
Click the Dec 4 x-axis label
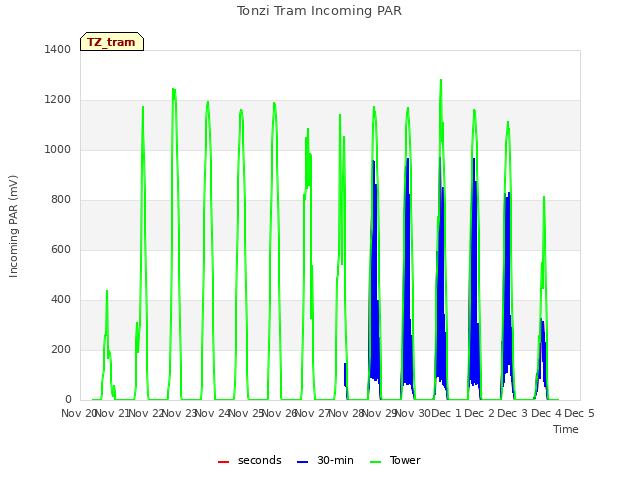point(546,413)
